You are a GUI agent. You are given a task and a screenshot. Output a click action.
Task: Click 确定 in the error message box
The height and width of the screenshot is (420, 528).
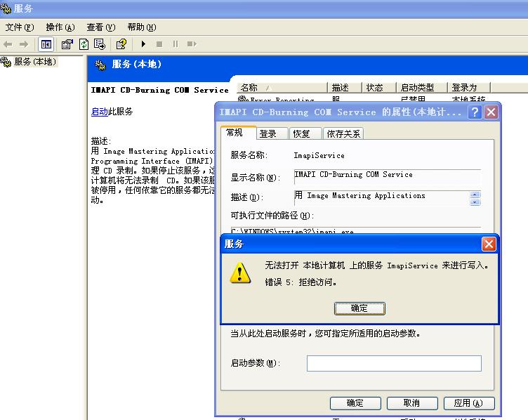pos(359,308)
